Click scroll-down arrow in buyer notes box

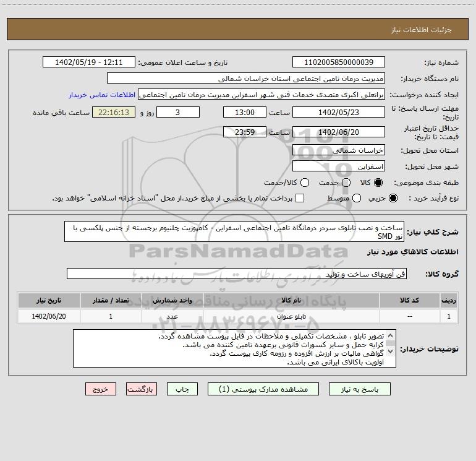click(391, 351)
